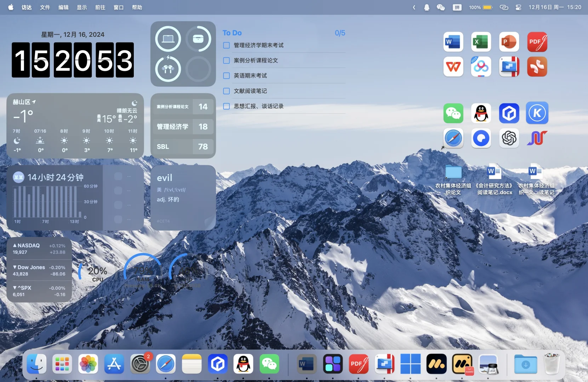
Task: Launch WPS Office from the desktop grid
Action: (x=453, y=66)
